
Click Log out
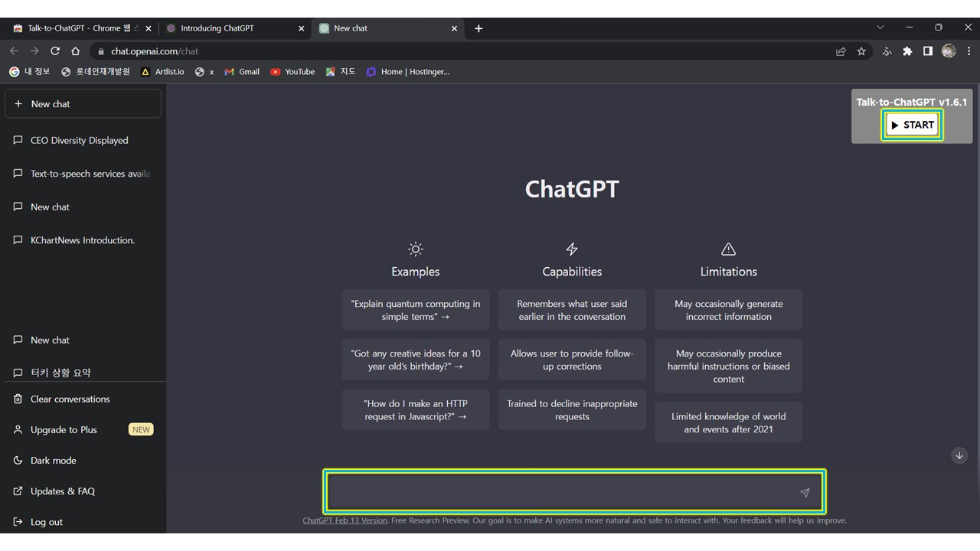[x=83, y=522]
